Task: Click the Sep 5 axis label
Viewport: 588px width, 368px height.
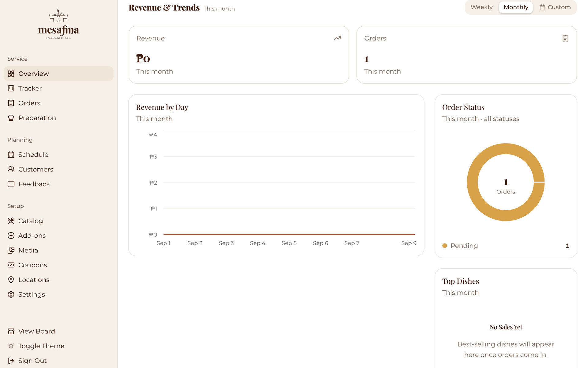Action: [x=289, y=243]
